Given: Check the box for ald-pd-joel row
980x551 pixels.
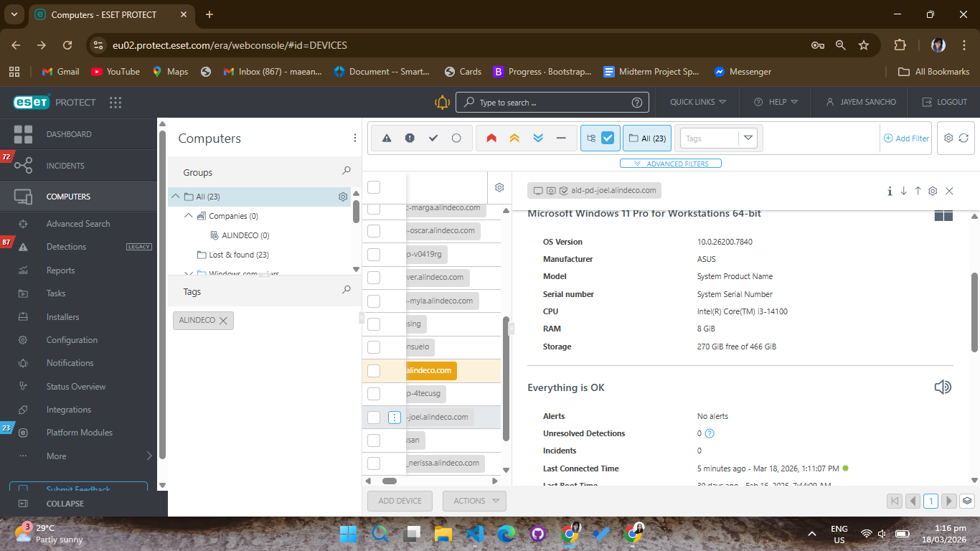Looking at the screenshot, I should click(374, 417).
